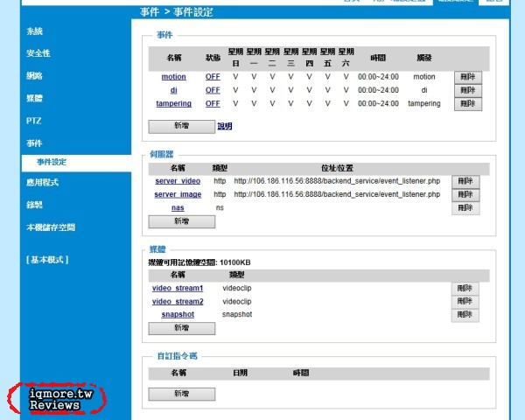Delete the di event with 刪除
525x420 pixels.
(x=468, y=90)
